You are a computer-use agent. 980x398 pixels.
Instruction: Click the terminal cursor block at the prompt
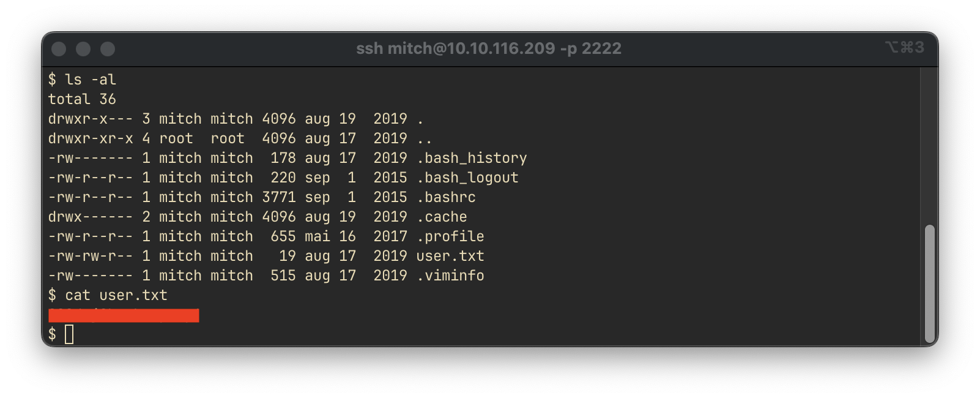[69, 334]
